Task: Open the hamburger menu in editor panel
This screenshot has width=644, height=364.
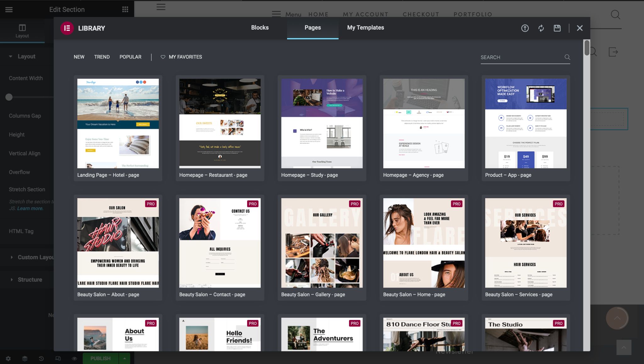Action: pos(9,9)
